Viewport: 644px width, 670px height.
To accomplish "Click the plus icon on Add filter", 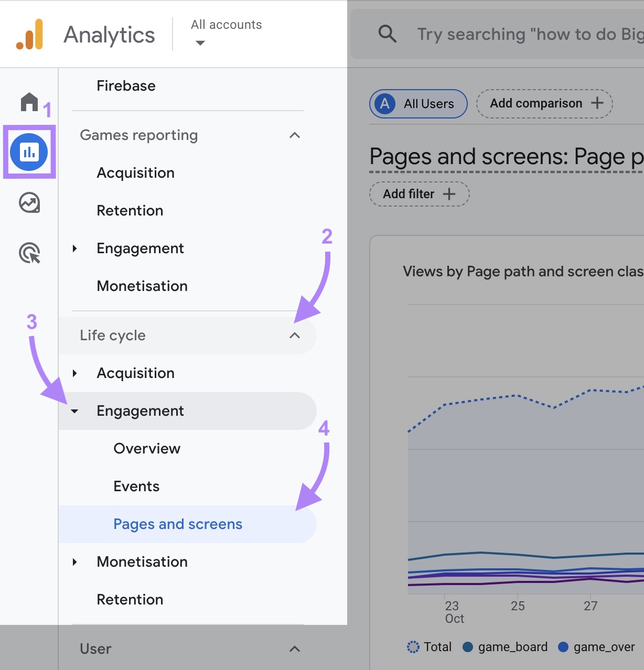I will tap(450, 194).
